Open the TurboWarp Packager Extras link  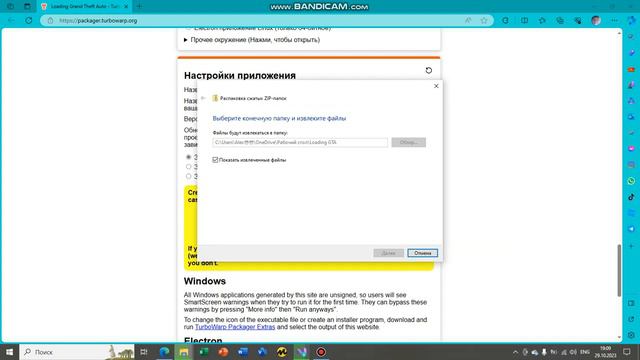(x=235, y=327)
